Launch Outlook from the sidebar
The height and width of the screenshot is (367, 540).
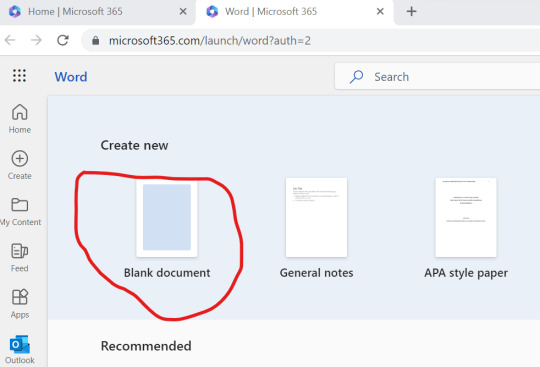pos(20,349)
